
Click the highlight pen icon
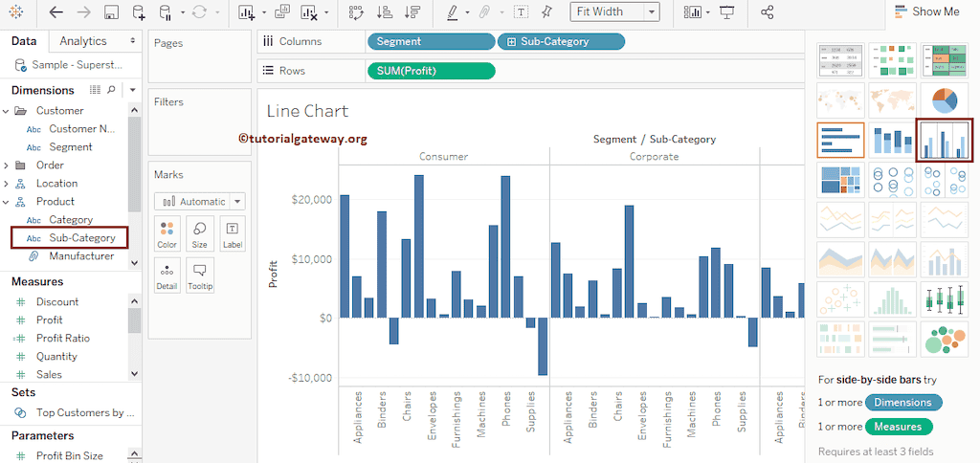click(x=453, y=12)
